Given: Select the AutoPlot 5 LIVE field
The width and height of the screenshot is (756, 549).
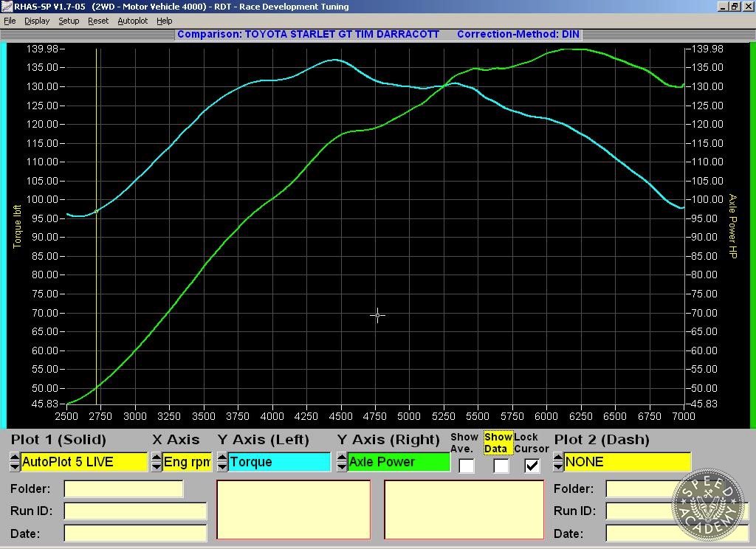Looking at the screenshot, I should 84,462.
